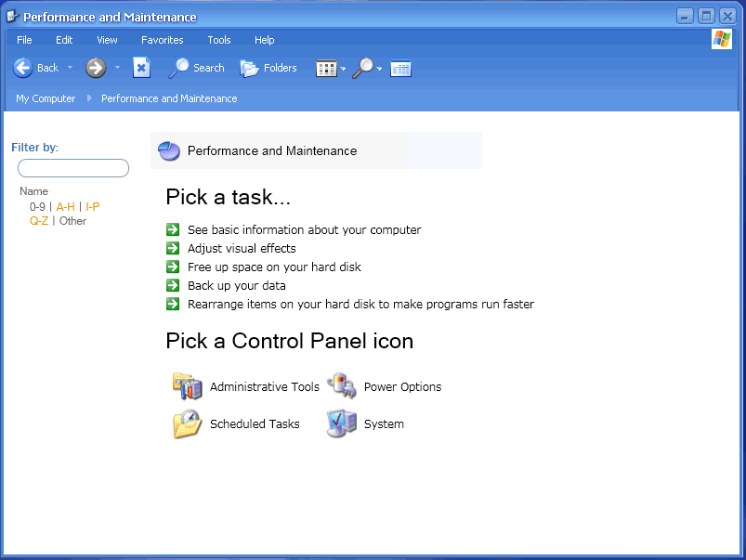
Task: Expand the Forward history dropdown arrow
Action: [x=117, y=68]
